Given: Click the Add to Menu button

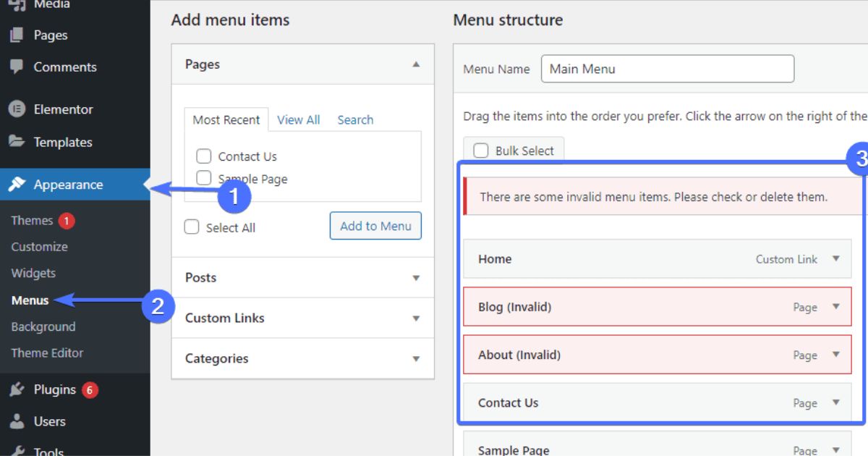Looking at the screenshot, I should click(375, 226).
